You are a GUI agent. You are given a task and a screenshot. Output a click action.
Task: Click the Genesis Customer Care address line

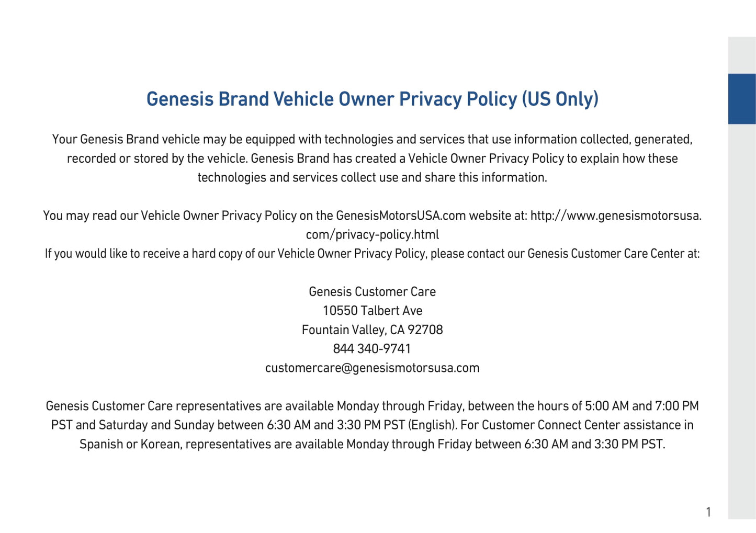pyautogui.click(x=372, y=292)
